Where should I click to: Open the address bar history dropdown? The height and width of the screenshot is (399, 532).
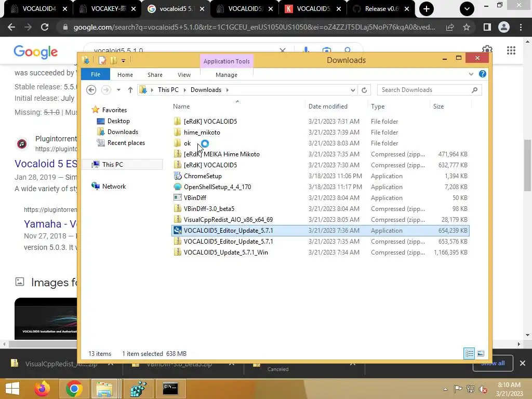[353, 90]
